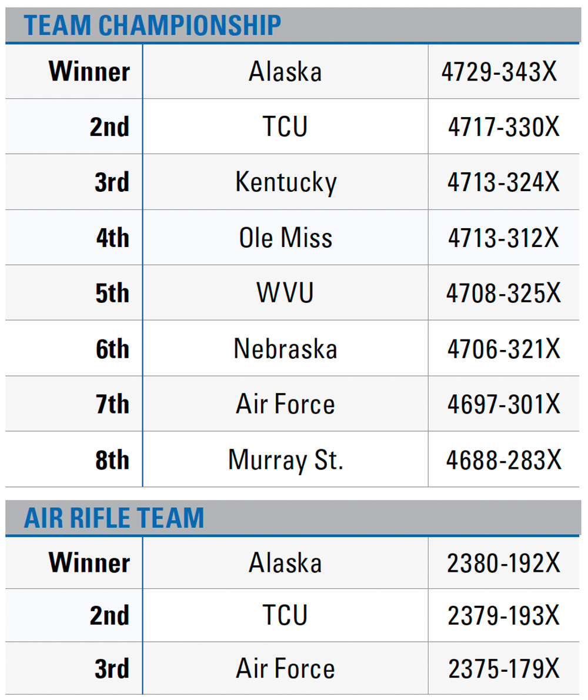
Task: Click the 5th place label
Action: pyautogui.click(x=112, y=294)
